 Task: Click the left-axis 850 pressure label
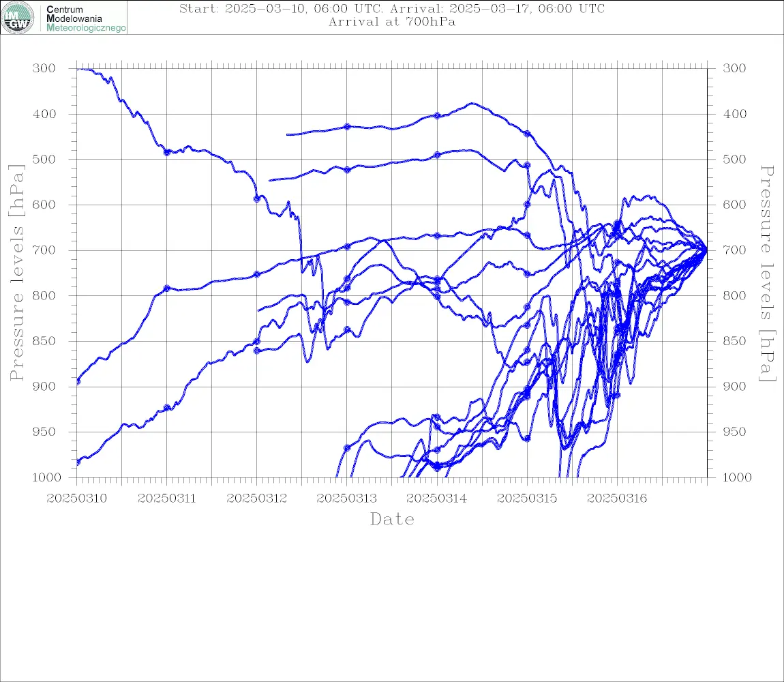[44, 341]
